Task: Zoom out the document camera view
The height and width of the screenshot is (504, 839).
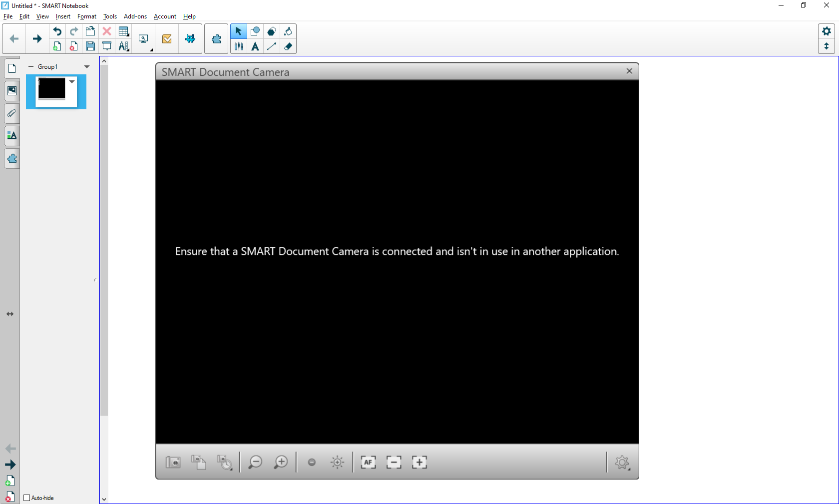Action: coord(255,462)
